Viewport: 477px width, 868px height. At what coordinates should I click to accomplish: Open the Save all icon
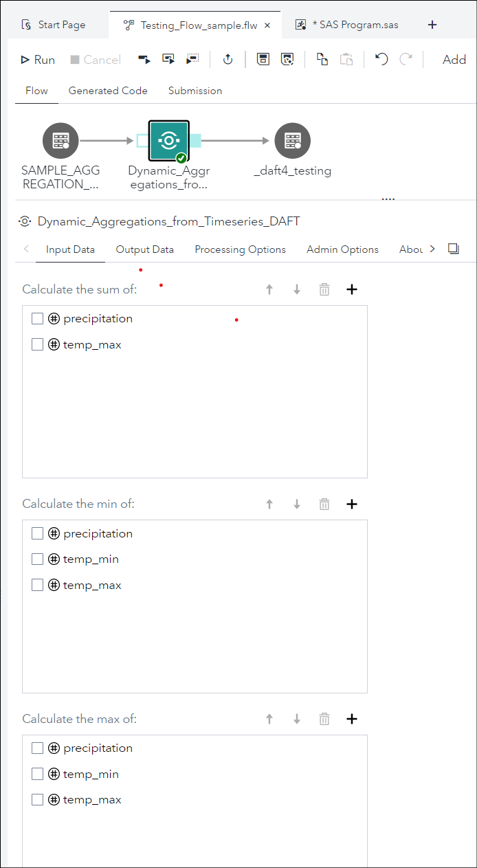pos(287,59)
